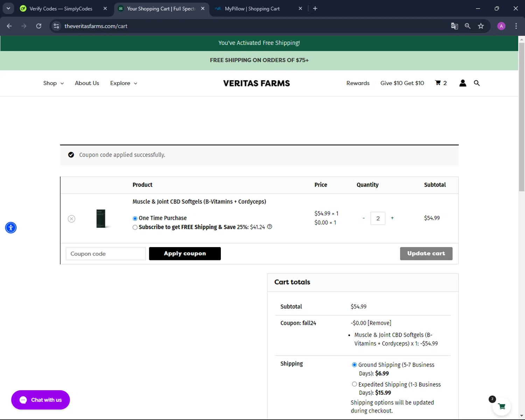
Task: Click the user account icon
Action: tap(462, 83)
